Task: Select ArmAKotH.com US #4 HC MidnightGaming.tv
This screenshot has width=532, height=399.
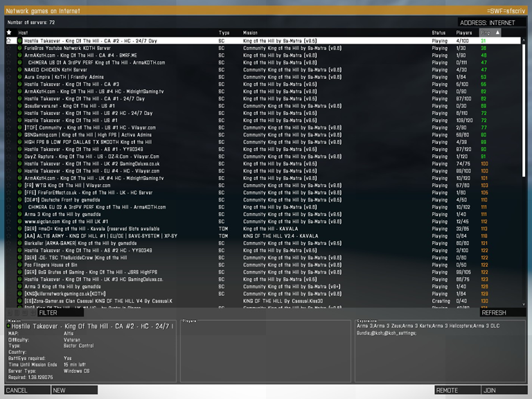Action: [x=263, y=91]
